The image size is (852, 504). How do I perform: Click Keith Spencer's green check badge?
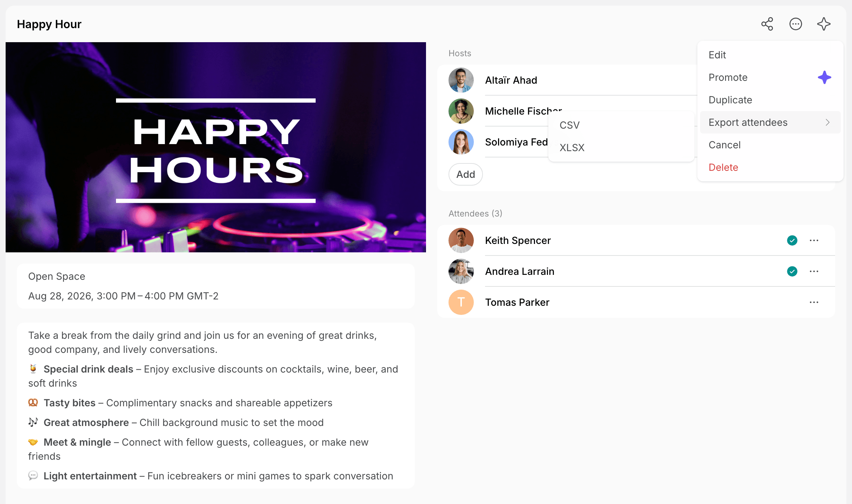792,240
